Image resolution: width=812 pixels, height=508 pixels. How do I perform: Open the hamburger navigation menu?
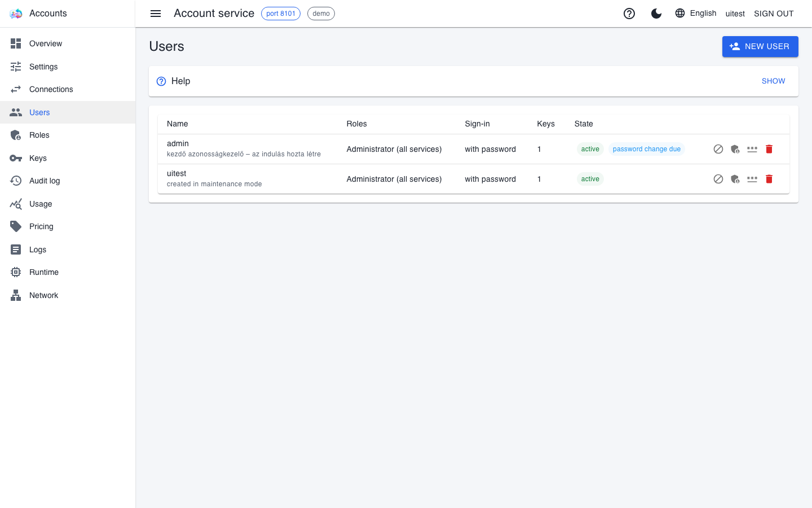(x=156, y=14)
